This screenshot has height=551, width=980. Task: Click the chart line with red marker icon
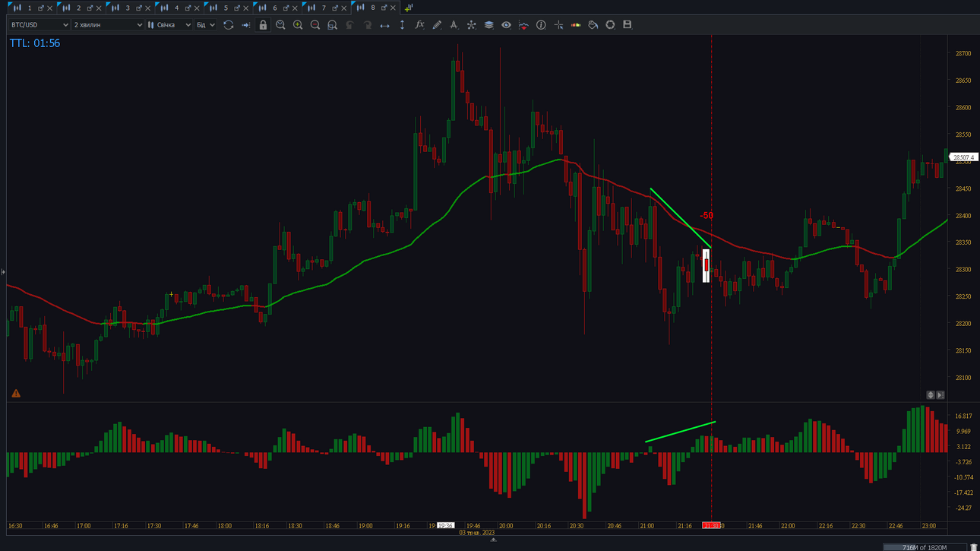pos(523,25)
